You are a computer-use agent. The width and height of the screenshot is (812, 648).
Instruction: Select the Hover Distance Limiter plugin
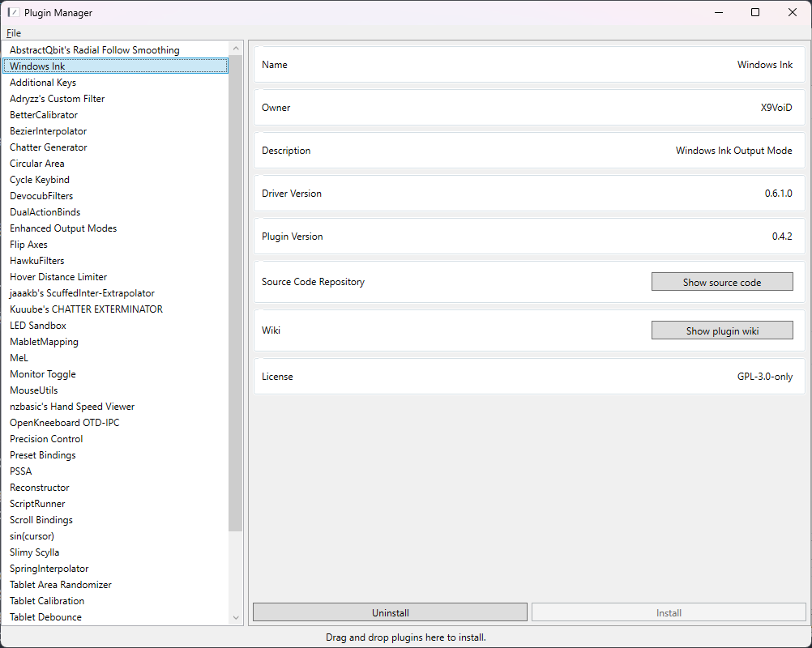click(x=58, y=276)
